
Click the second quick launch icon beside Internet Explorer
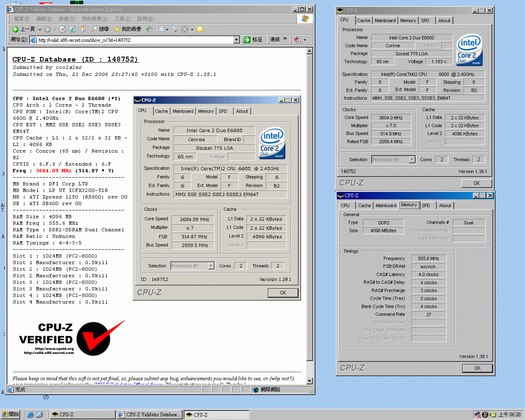coord(39,415)
